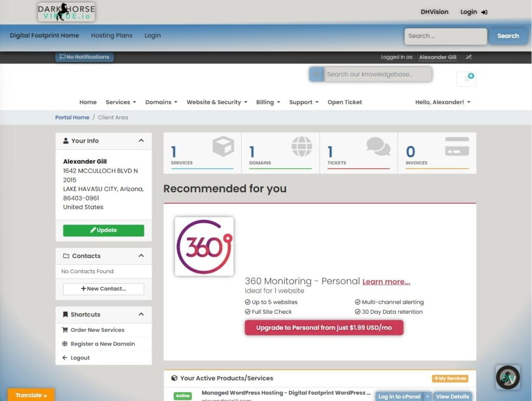Collapse the Shortcuts panel chevron

(141, 314)
